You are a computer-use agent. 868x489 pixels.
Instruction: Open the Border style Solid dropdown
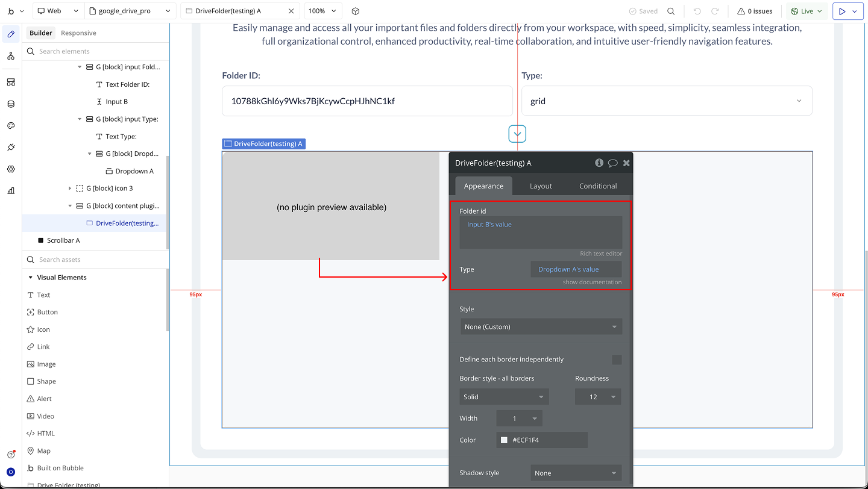(504, 397)
